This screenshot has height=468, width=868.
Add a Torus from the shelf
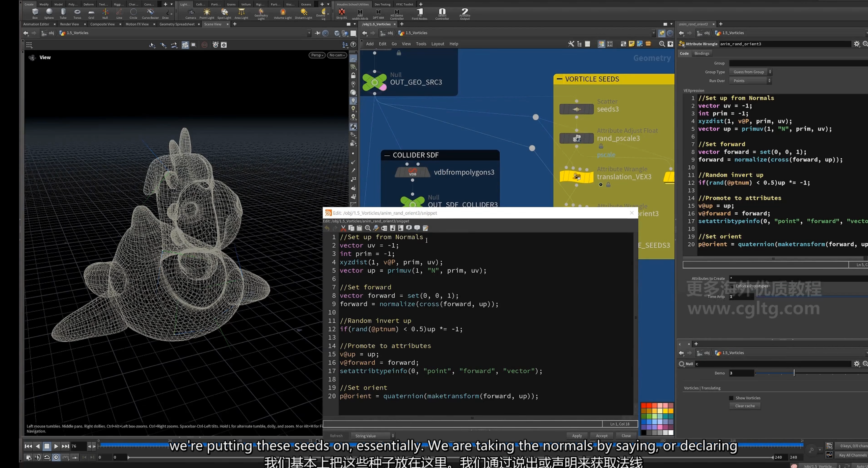[x=77, y=13]
